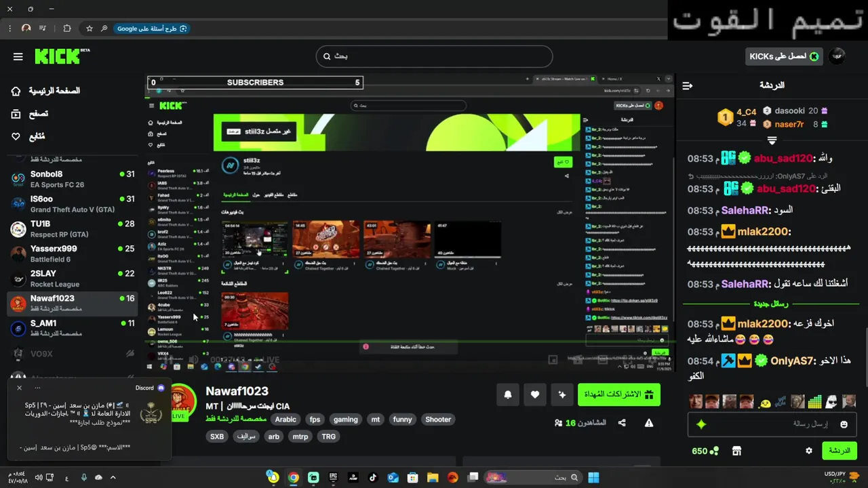Screen dimensions: 868x488
Task: Show hidden system tray icons chevron
Action: tap(113, 478)
